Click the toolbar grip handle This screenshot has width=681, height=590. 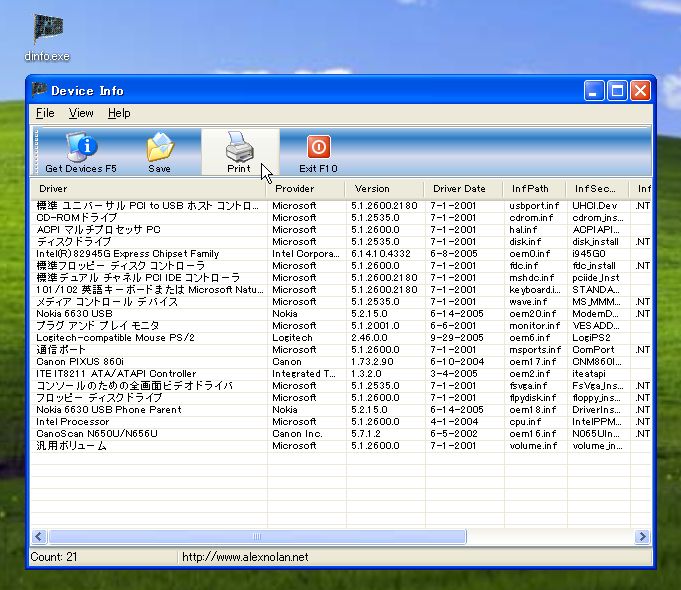click(x=36, y=151)
